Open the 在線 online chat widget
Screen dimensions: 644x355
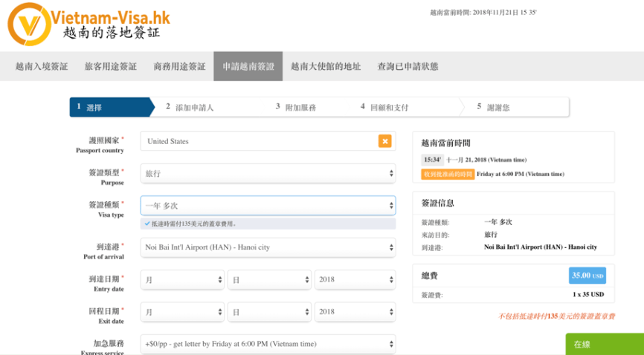coord(604,345)
